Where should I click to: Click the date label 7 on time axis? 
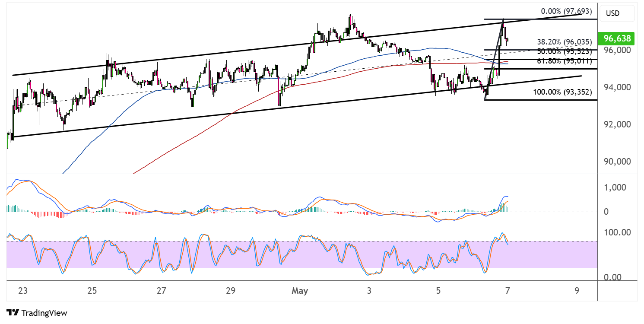(508, 291)
